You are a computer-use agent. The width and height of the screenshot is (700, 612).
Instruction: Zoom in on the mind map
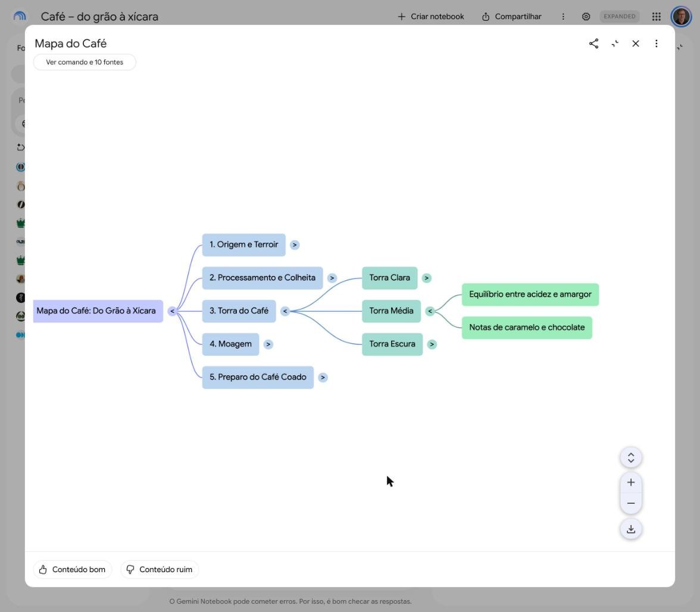point(631,482)
